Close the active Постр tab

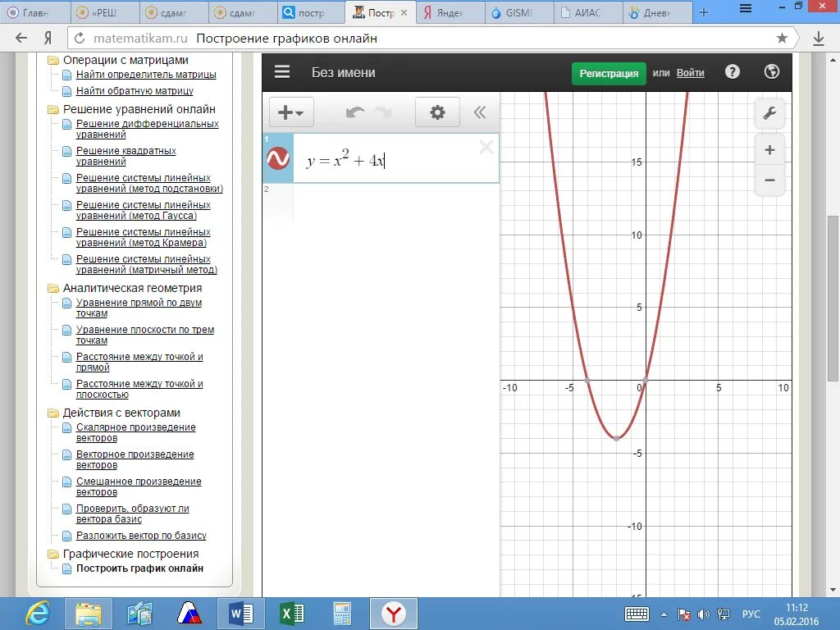404,12
